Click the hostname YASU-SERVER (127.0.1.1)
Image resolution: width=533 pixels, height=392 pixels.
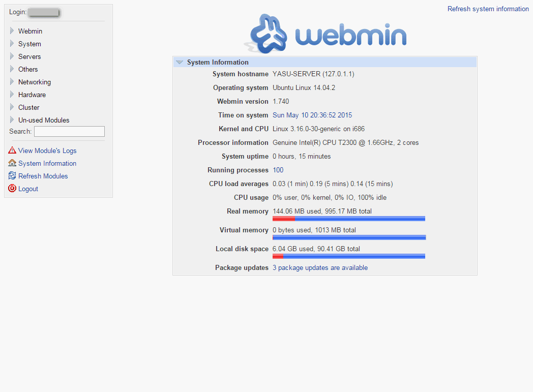click(x=313, y=74)
